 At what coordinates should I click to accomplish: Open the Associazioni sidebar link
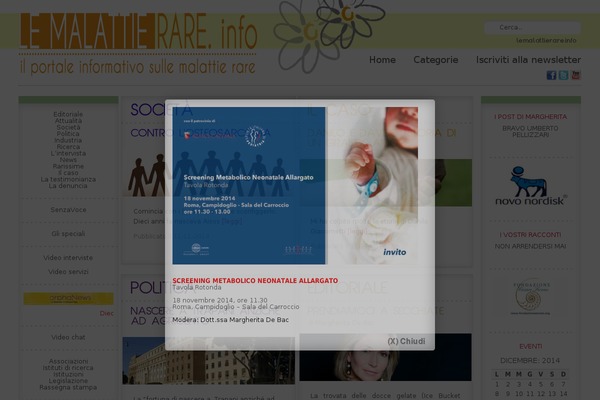point(68,361)
